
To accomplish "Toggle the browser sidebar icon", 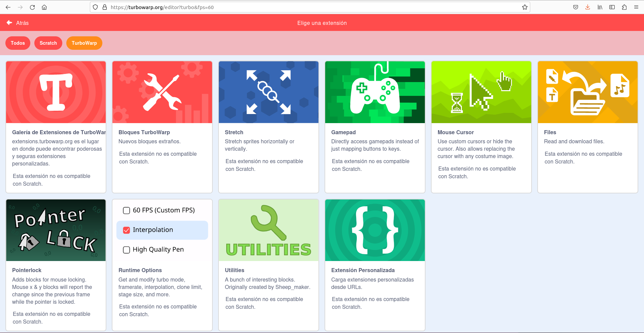I will 612,7.
